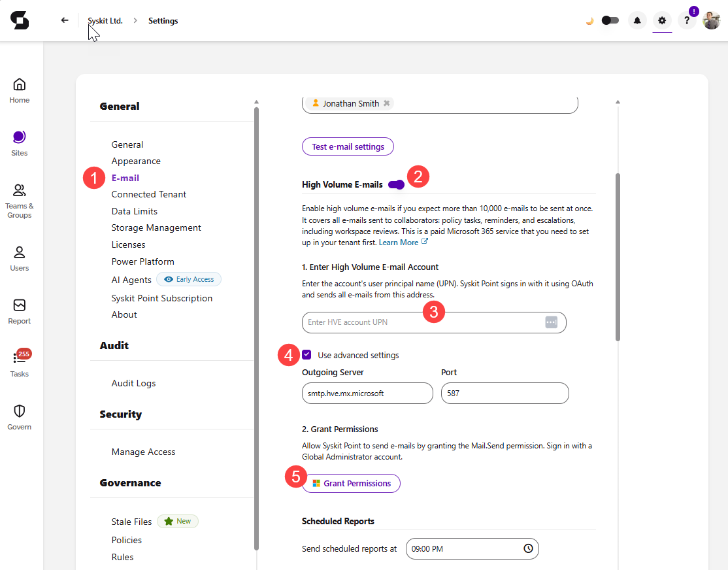Click the ellipsis icon in UPN field

point(551,322)
